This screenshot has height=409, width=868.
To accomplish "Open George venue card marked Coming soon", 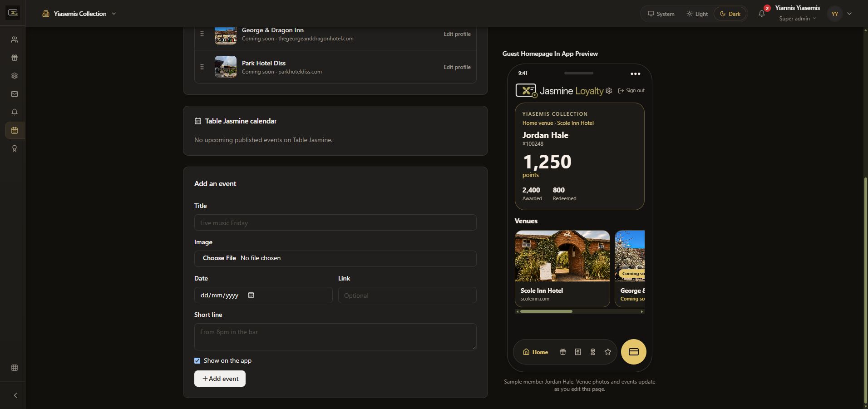I will pos(630,269).
